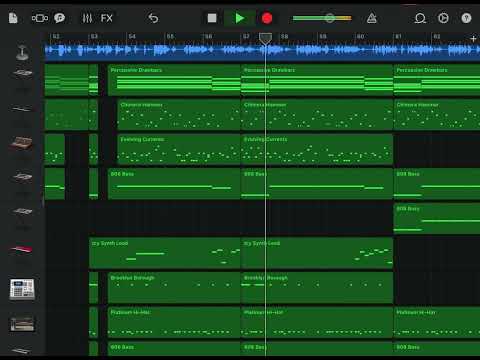480x360 pixels.
Task: Select the Platinum Hi-Hat region near bar 54
Action: pos(174,323)
